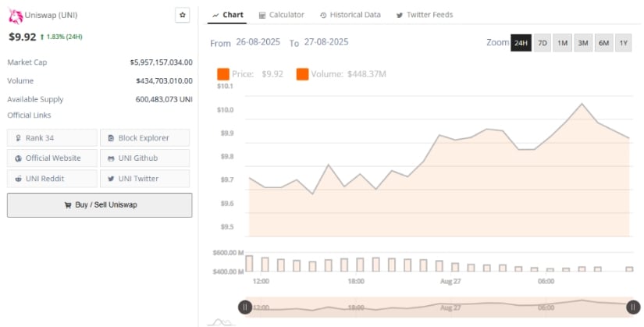Image resolution: width=644 pixels, height=327 pixels.
Task: Set chart zoom to 7D
Action: (x=543, y=43)
